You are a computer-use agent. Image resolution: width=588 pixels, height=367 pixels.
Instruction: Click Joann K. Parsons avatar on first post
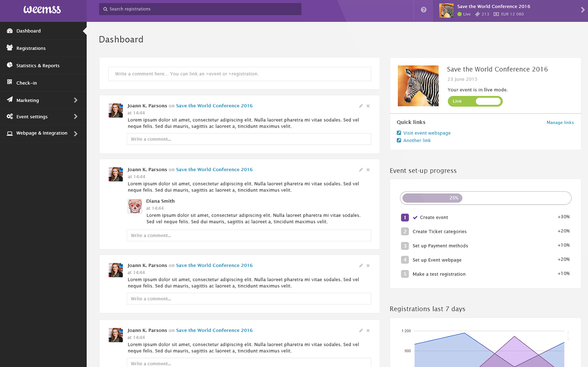(x=116, y=111)
